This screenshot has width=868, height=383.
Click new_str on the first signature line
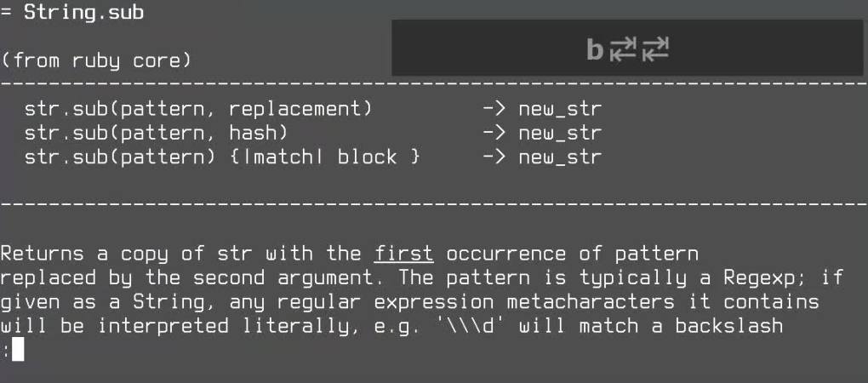(x=560, y=109)
